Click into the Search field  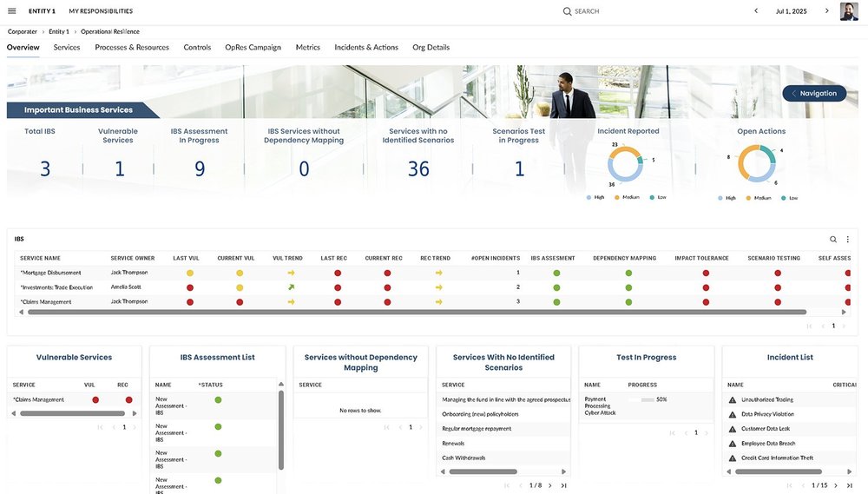tap(587, 11)
